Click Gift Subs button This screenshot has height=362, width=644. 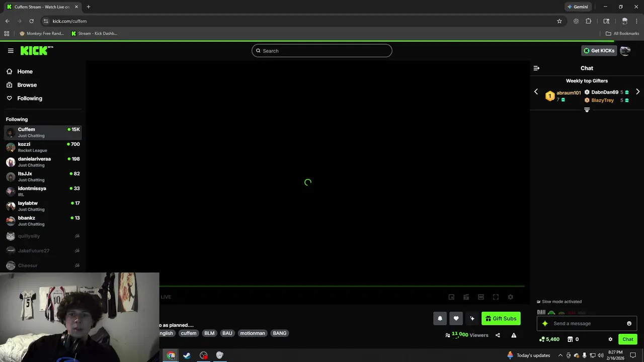(x=501, y=318)
